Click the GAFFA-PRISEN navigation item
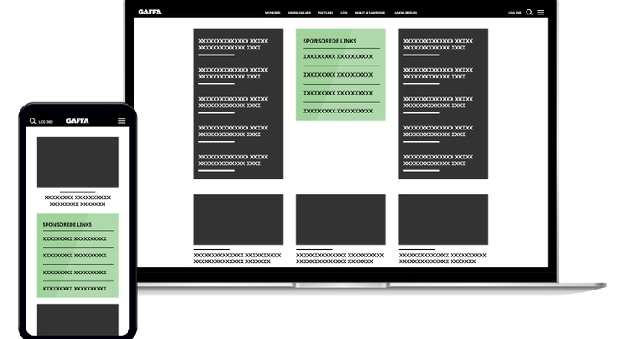The width and height of the screenshot is (644, 339). coord(406,13)
